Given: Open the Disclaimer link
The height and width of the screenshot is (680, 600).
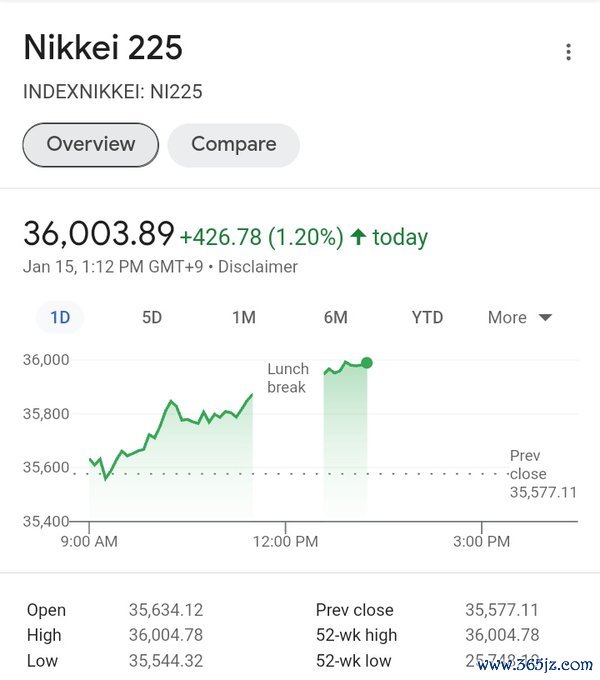Looking at the screenshot, I should [x=258, y=267].
